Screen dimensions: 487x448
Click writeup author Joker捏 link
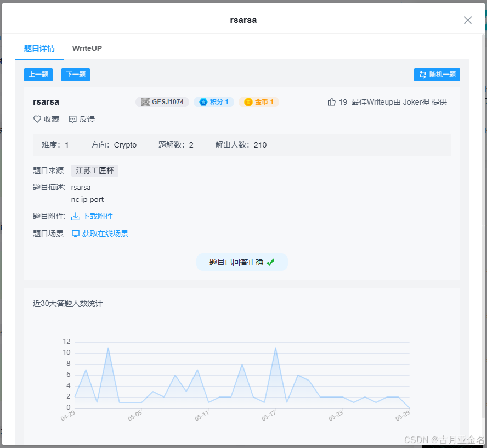coord(415,101)
